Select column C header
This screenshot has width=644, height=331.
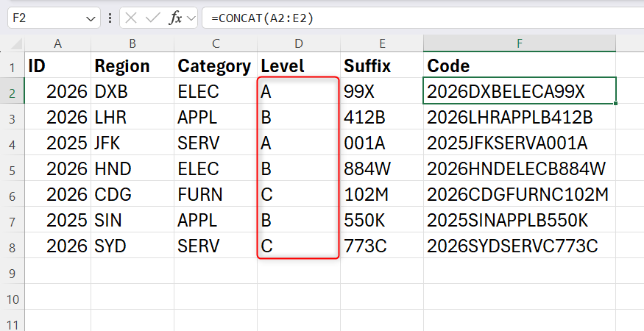[x=216, y=43]
